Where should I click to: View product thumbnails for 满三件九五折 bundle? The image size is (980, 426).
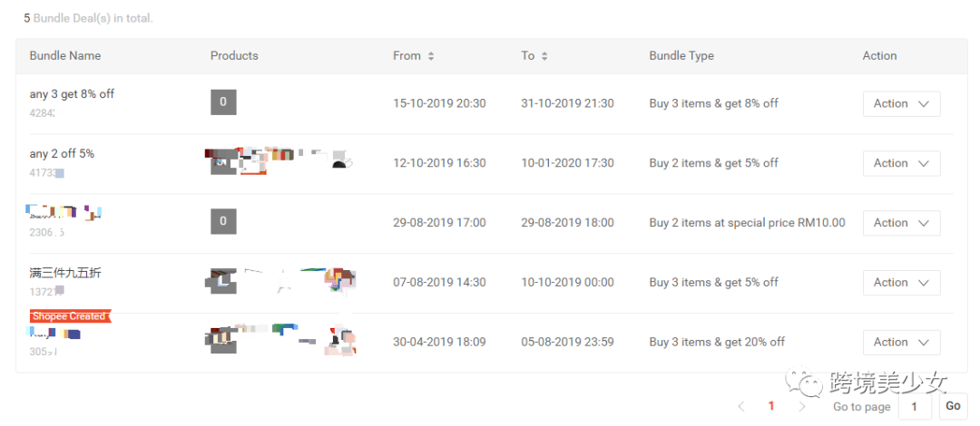click(x=281, y=282)
